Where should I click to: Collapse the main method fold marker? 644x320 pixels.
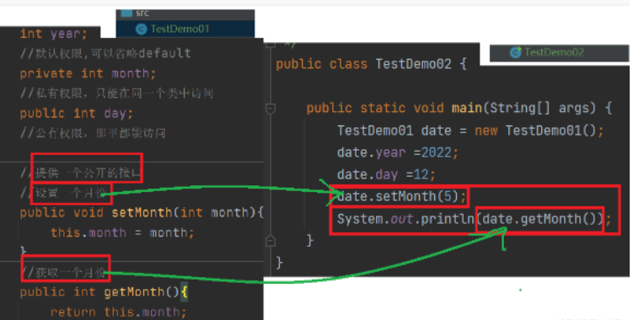click(x=271, y=109)
